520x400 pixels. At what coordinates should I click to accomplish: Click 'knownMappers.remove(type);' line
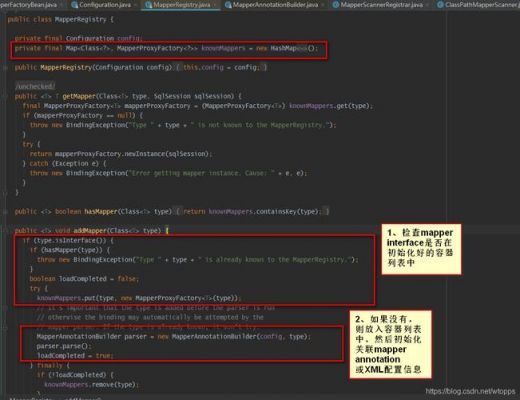pyautogui.click(x=92, y=385)
